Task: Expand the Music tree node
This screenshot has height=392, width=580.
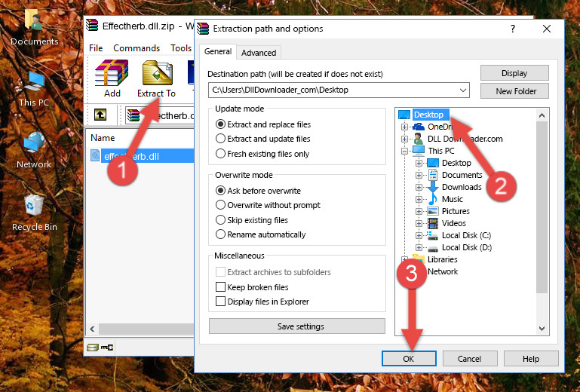Action: pyautogui.click(x=419, y=199)
